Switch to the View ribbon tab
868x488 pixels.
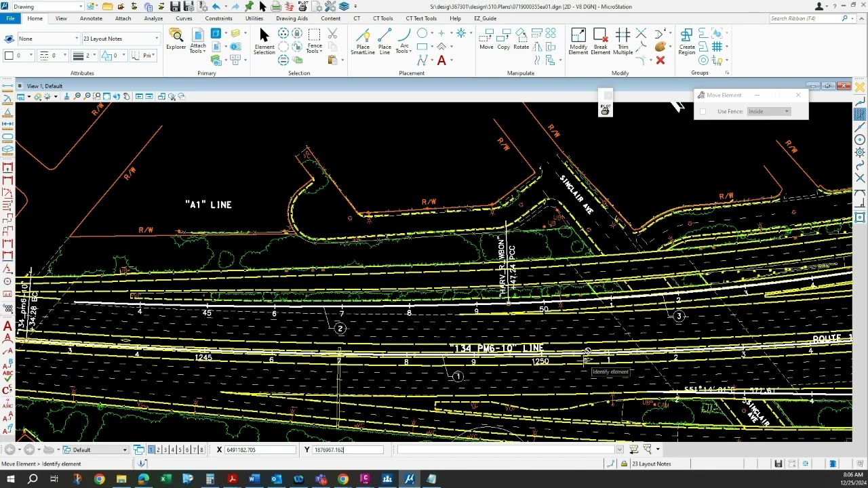coord(61,18)
